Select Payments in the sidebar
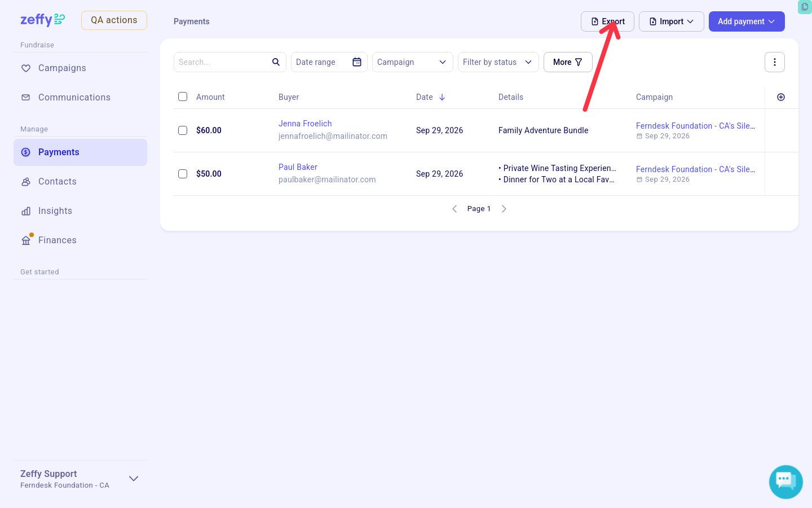This screenshot has width=812, height=508. pos(80,152)
